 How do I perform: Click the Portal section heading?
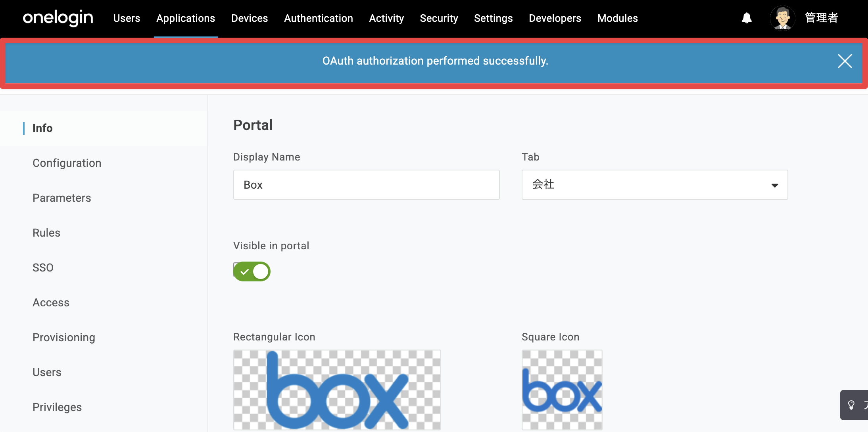tap(253, 125)
